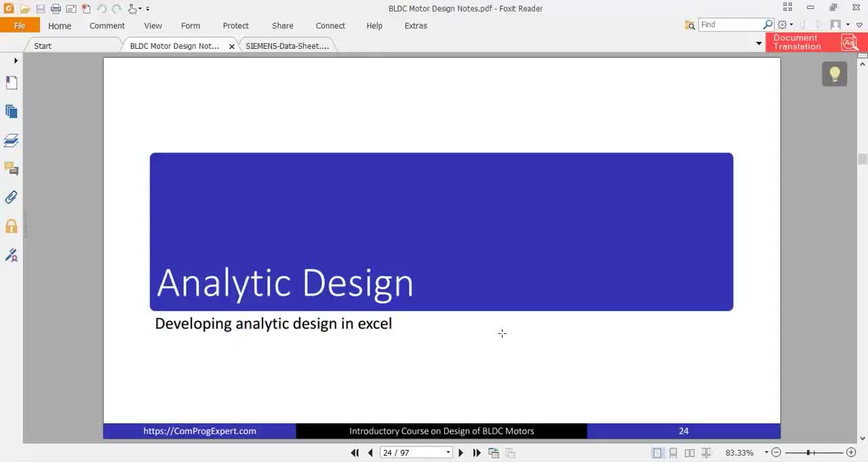This screenshot has width=868, height=462.
Task: Click the zoom out minus button
Action: coord(776,453)
